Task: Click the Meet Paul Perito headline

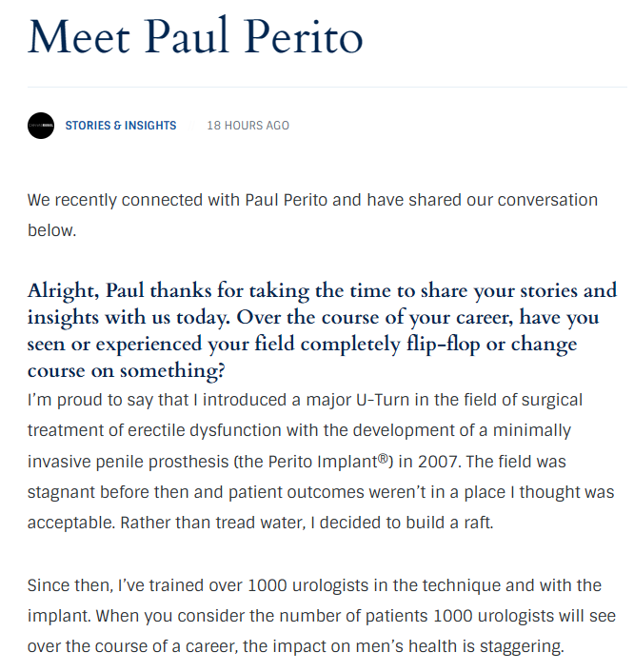Action: 195,36
